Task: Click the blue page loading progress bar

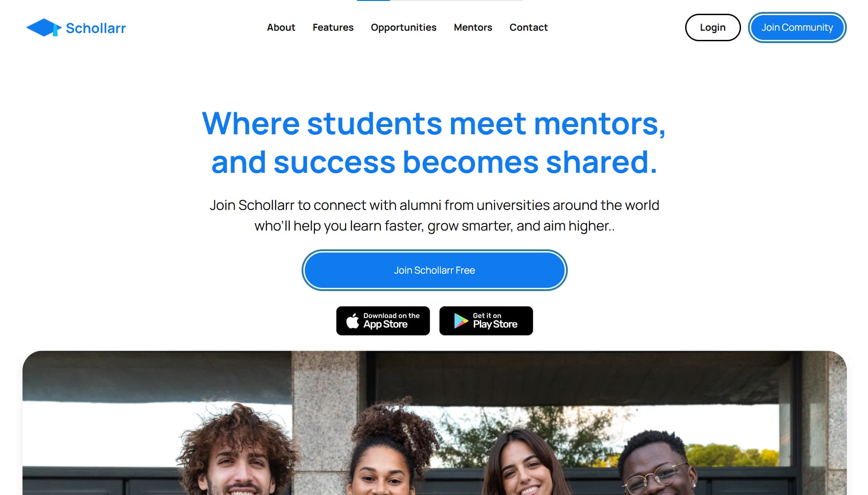Action: (x=374, y=0)
